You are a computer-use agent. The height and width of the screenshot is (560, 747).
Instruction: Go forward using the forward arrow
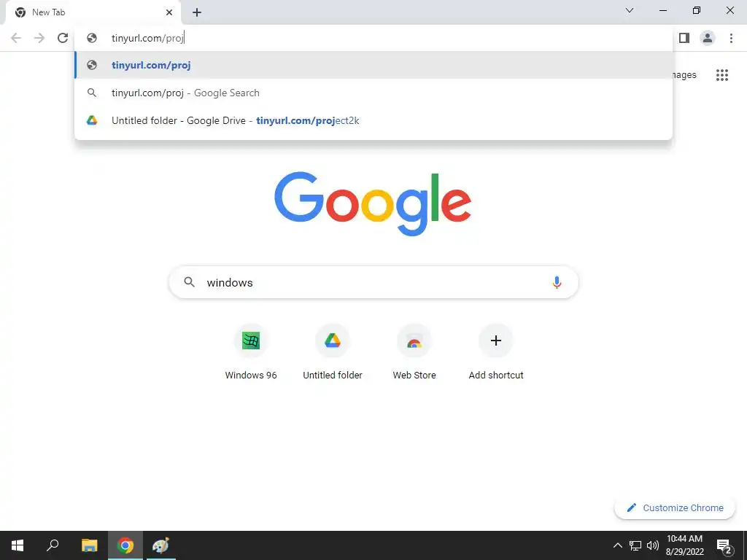(x=39, y=38)
